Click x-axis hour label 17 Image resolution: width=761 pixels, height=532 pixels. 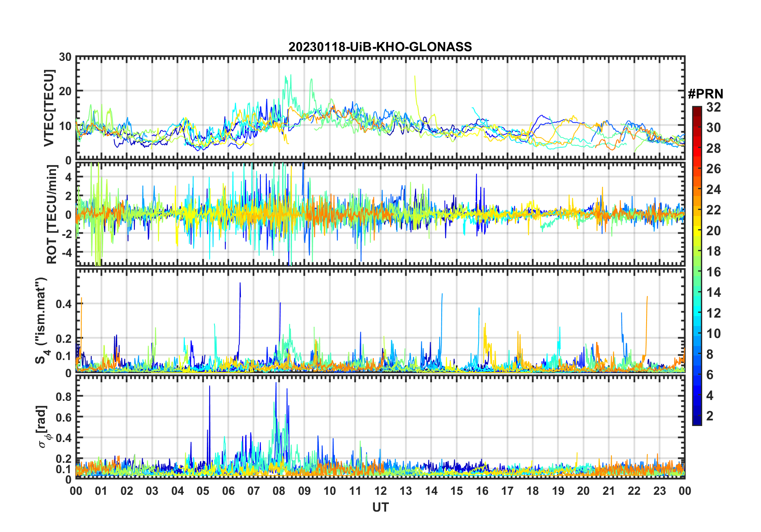[x=507, y=491]
